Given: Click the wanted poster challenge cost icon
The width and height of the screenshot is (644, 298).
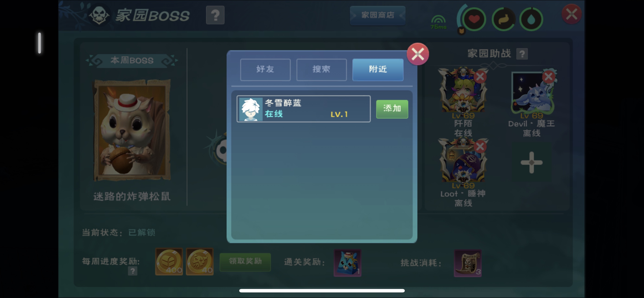Looking at the screenshot, I should click(x=468, y=263).
